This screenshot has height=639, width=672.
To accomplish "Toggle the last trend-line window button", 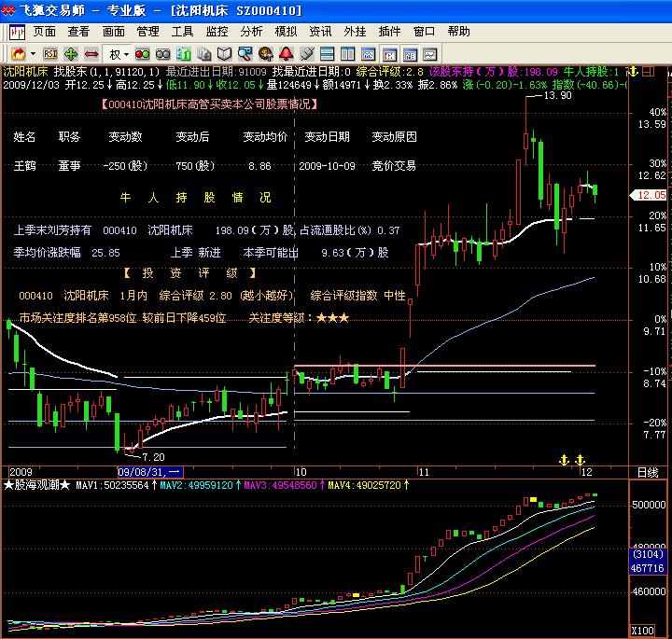I will tap(430, 54).
